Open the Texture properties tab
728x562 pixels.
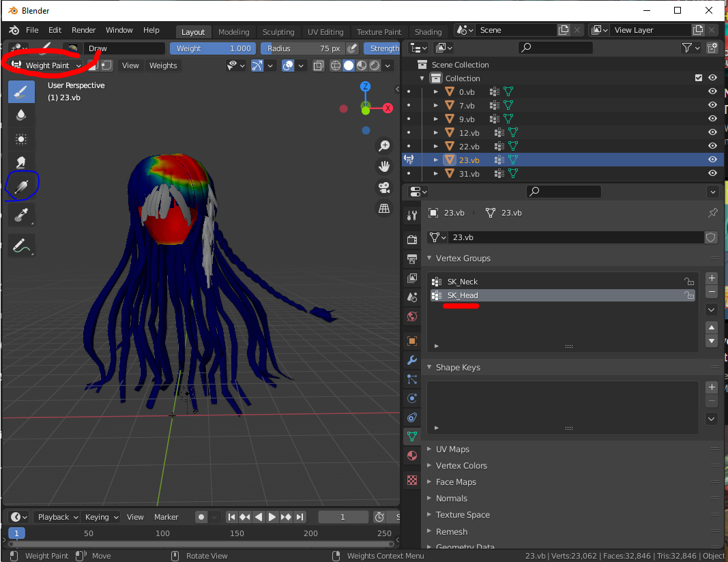click(412, 480)
